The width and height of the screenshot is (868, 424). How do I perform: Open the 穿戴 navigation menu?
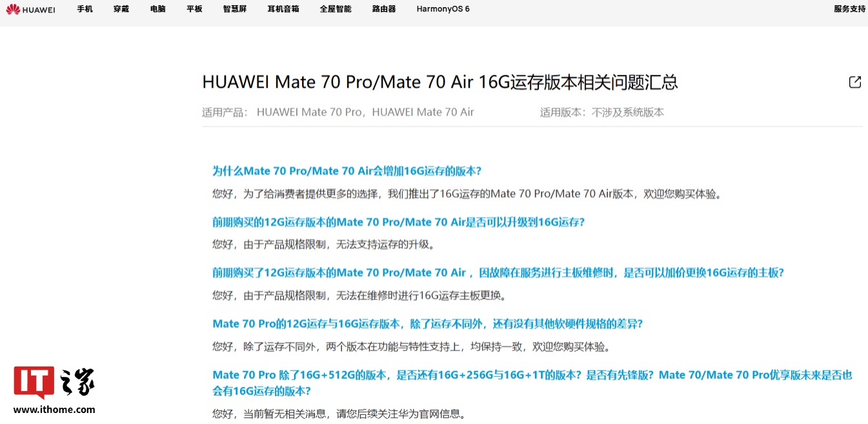coord(121,9)
